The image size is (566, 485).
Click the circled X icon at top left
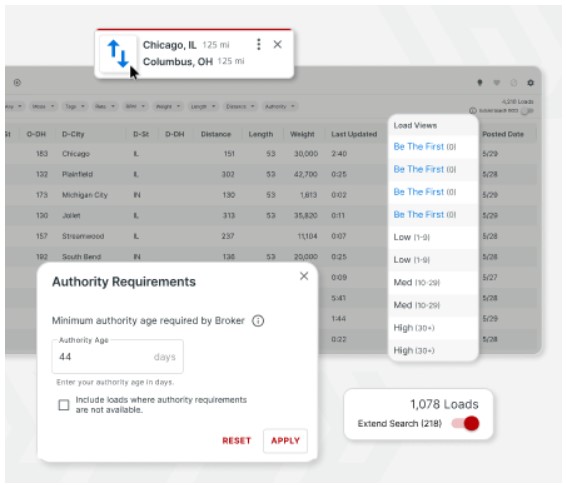coord(17,83)
